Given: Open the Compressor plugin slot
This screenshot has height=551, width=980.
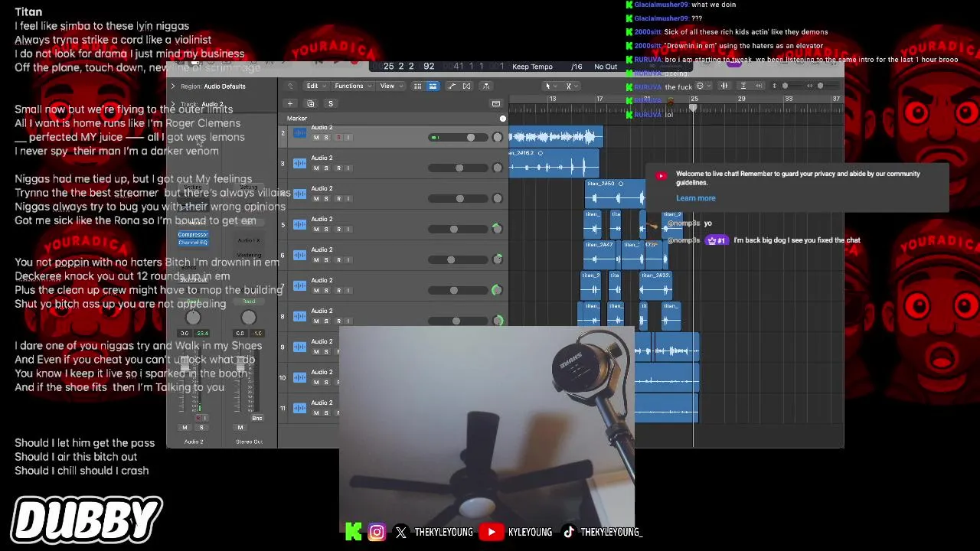Looking at the screenshot, I should pos(193,235).
